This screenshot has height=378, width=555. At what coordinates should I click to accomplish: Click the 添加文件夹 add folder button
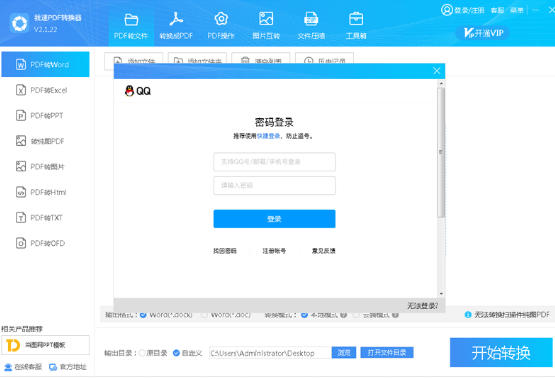tap(197, 58)
